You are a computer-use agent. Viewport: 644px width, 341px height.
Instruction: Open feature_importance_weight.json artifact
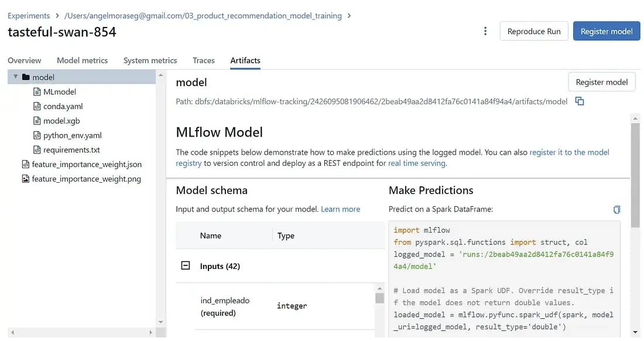[87, 165]
